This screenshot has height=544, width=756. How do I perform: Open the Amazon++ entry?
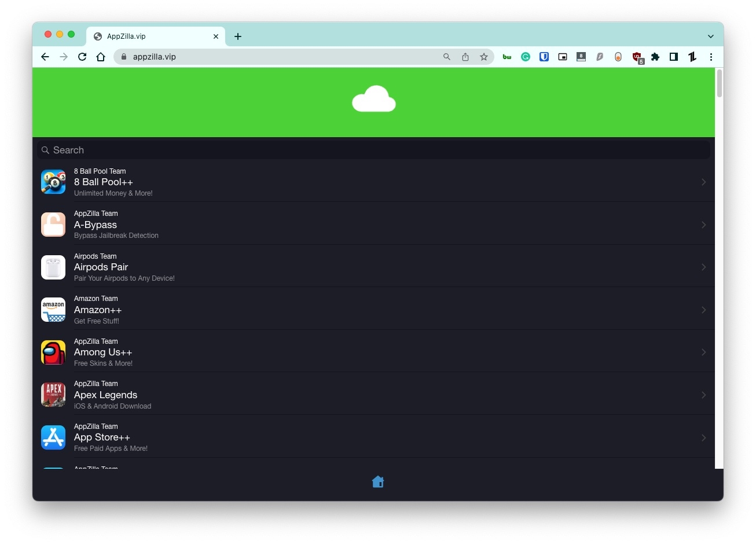tap(373, 310)
